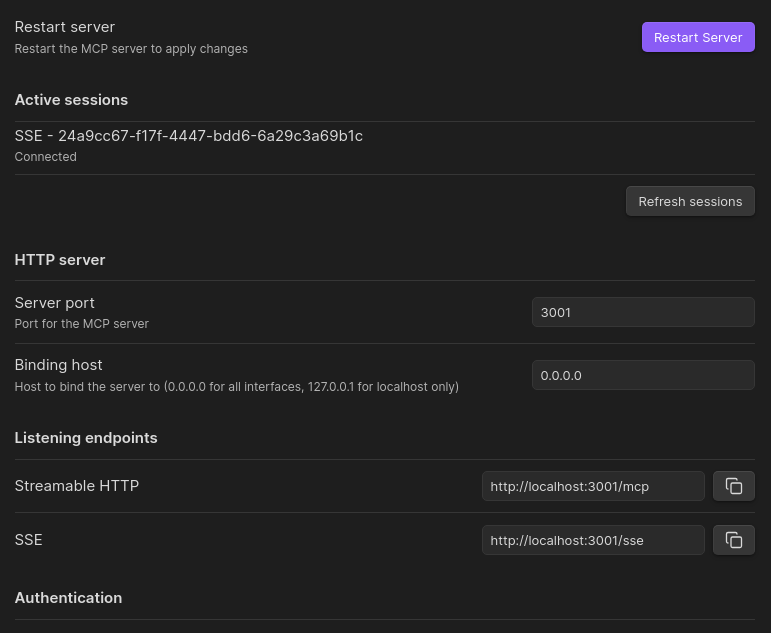Copy the SSE endpoint URL

(733, 540)
